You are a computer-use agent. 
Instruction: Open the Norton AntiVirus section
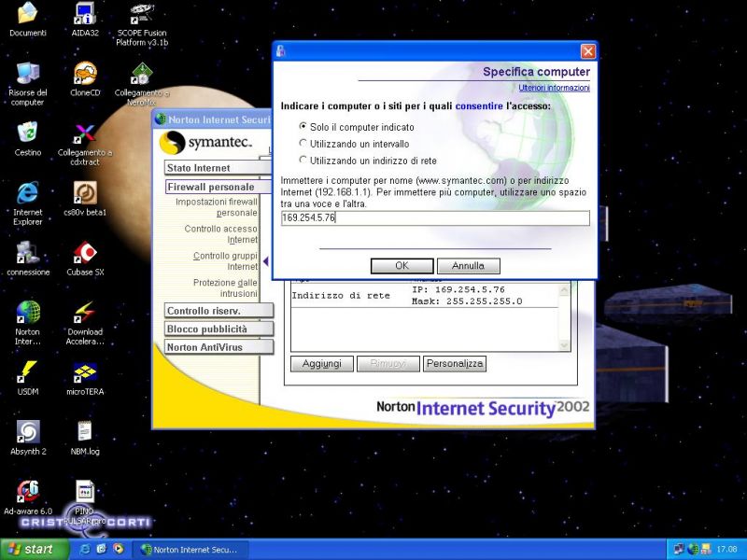(x=219, y=347)
